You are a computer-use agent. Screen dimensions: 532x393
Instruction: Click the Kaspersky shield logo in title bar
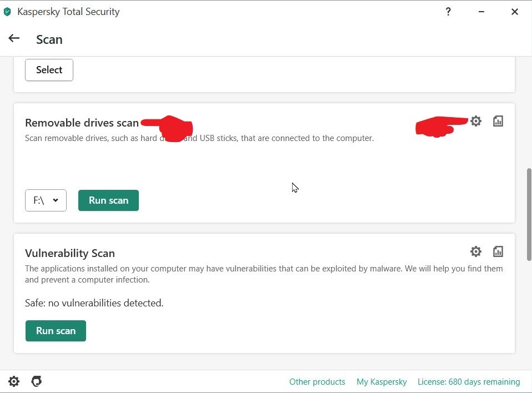coord(7,12)
